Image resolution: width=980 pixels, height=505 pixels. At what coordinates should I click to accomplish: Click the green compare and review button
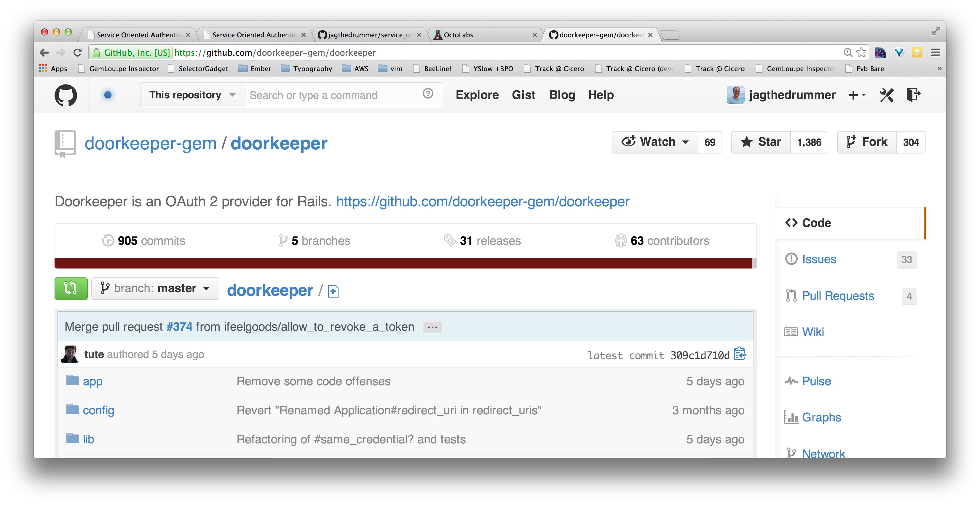[71, 288]
